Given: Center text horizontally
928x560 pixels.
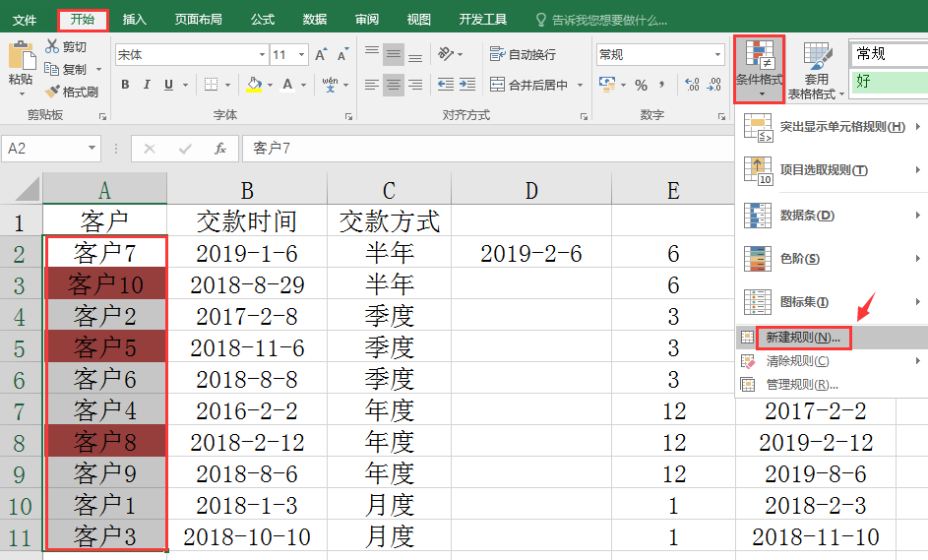Looking at the screenshot, I should 394,85.
